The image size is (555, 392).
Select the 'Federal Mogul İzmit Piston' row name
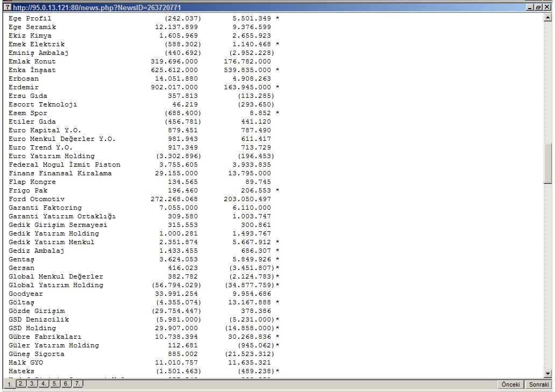point(65,165)
